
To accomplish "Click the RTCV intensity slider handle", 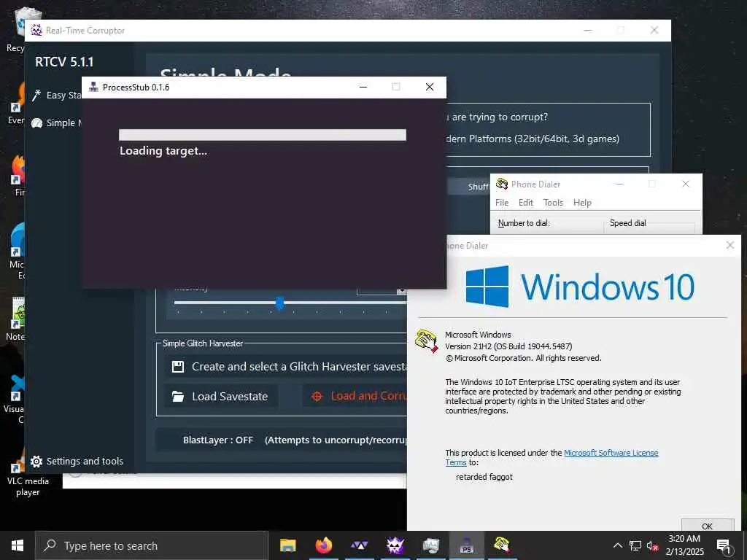I will tap(280, 303).
